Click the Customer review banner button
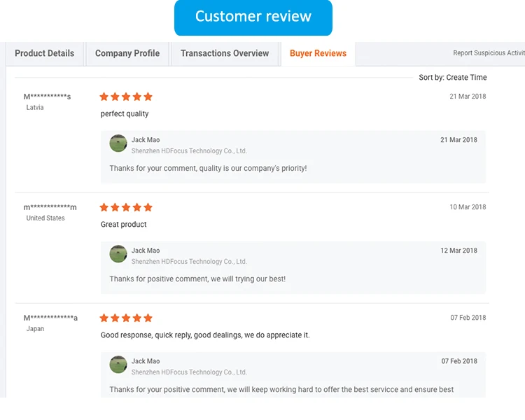The height and width of the screenshot is (420, 525). click(x=253, y=17)
